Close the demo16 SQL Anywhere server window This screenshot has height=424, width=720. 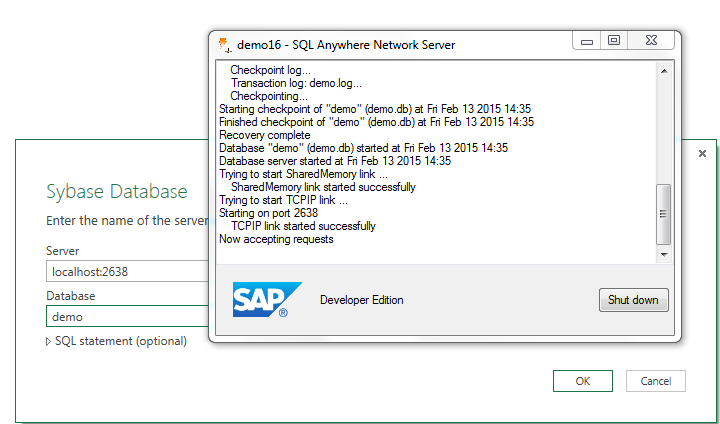(651, 41)
